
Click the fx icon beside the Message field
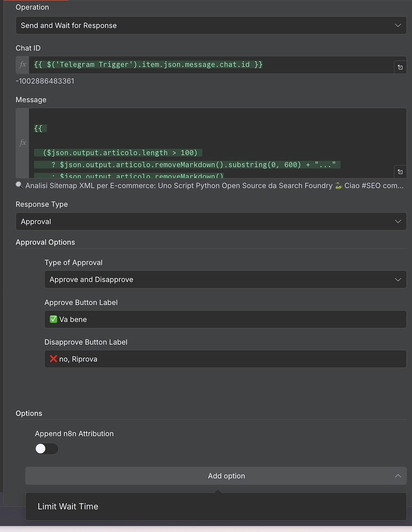click(21, 143)
